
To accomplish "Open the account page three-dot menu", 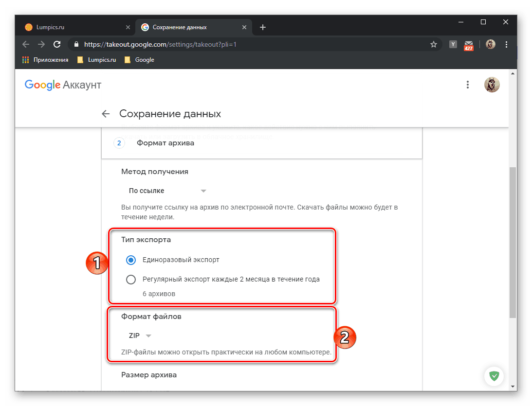I will tap(468, 84).
